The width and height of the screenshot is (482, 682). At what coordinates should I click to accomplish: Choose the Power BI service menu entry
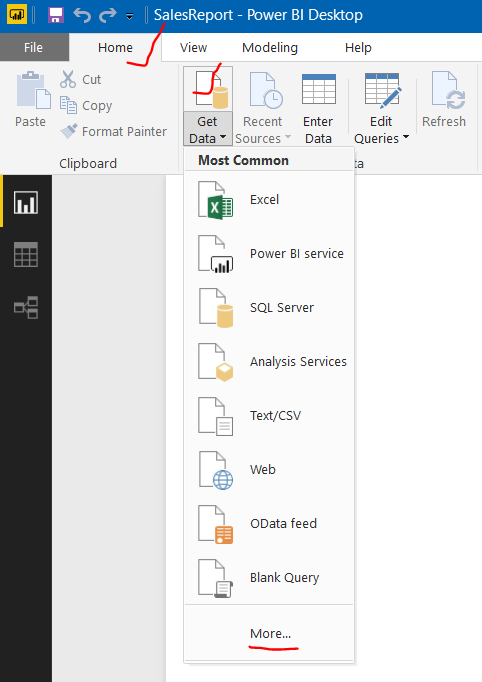pos(269,254)
